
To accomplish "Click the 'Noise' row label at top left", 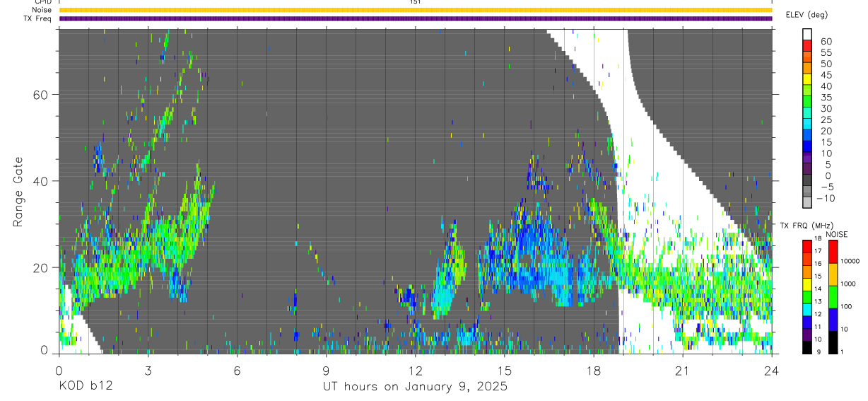I will pos(42,10).
